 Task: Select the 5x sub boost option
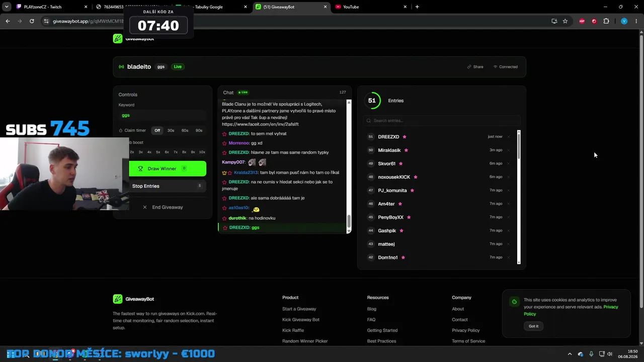click(x=158, y=152)
